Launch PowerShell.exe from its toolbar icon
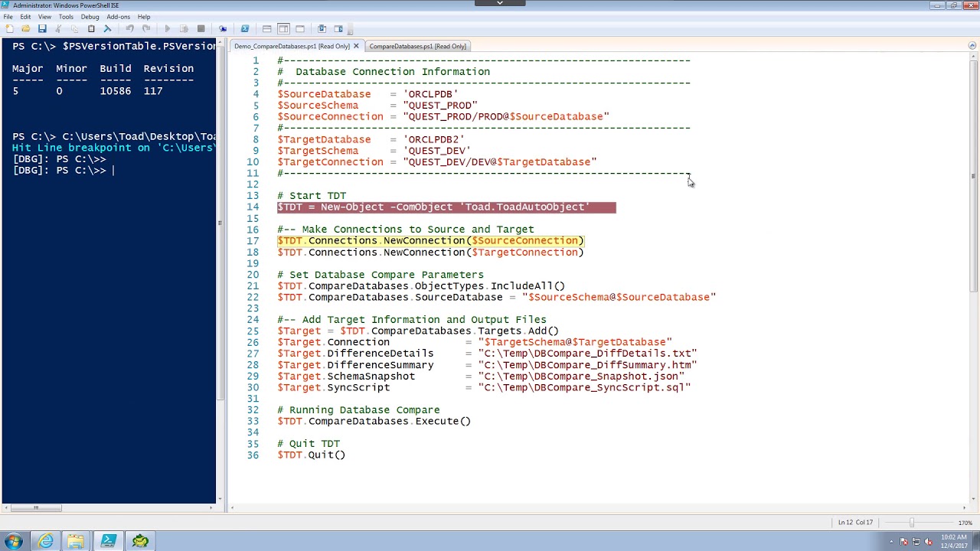Screen dimensions: 980x551 point(246,29)
